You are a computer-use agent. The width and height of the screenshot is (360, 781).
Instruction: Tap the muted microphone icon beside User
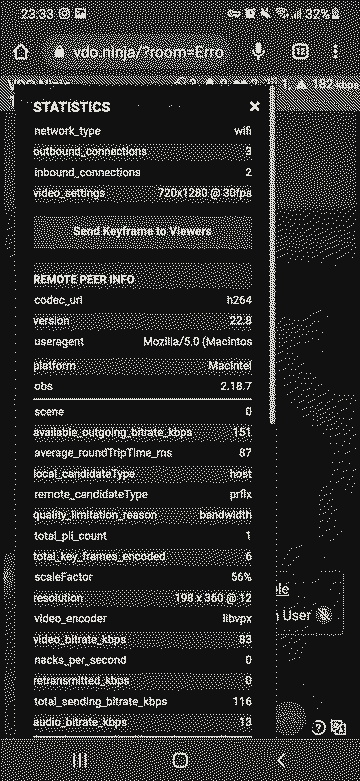[325, 615]
